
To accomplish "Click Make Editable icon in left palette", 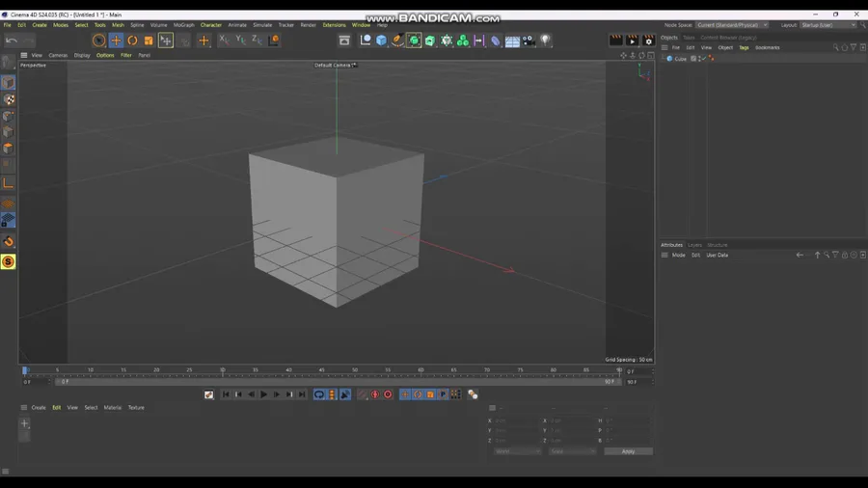I will pos(8,62).
